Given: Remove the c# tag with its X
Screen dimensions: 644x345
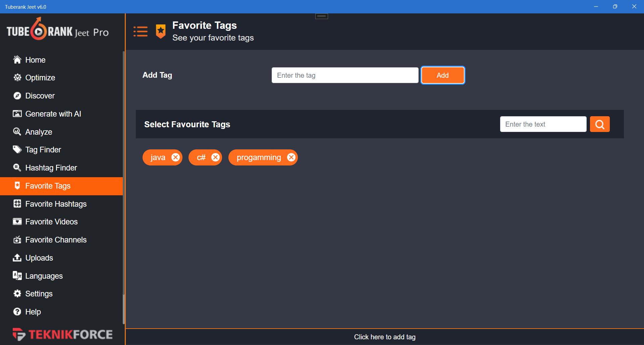Looking at the screenshot, I should coord(215,157).
